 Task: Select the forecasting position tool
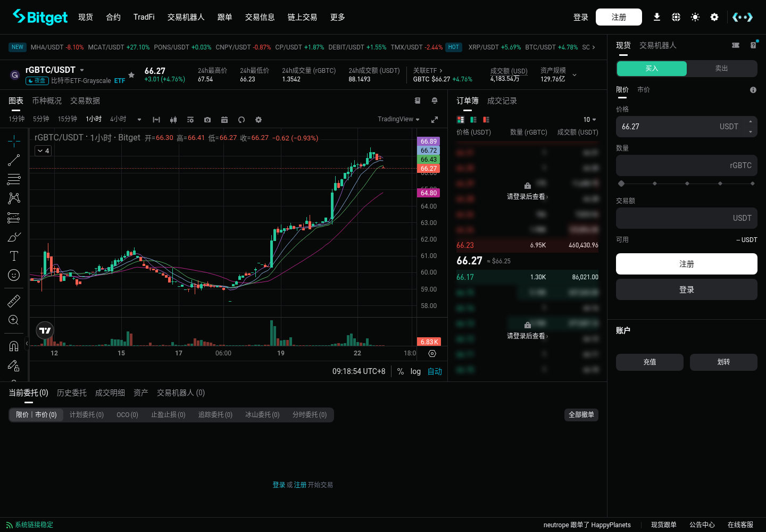click(14, 217)
